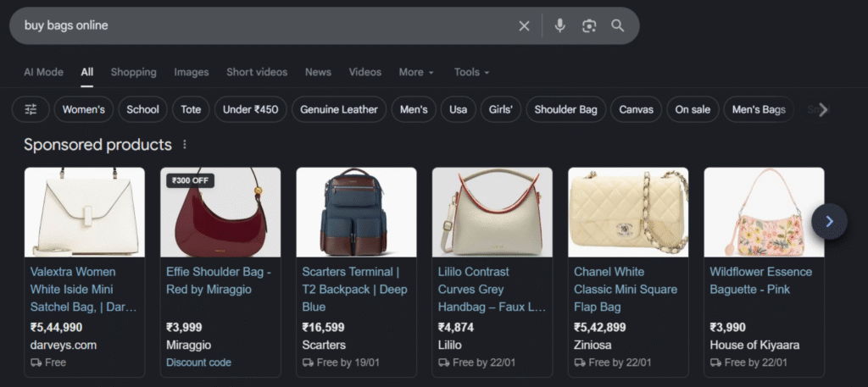868x387 pixels.
Task: Choose the Men's Bags filter chip
Action: click(x=759, y=109)
